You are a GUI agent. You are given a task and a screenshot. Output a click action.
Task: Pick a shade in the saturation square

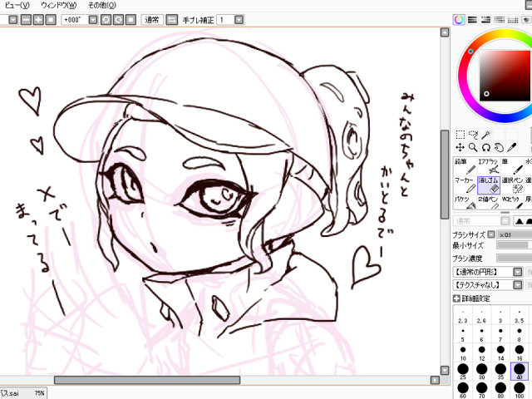pos(505,76)
